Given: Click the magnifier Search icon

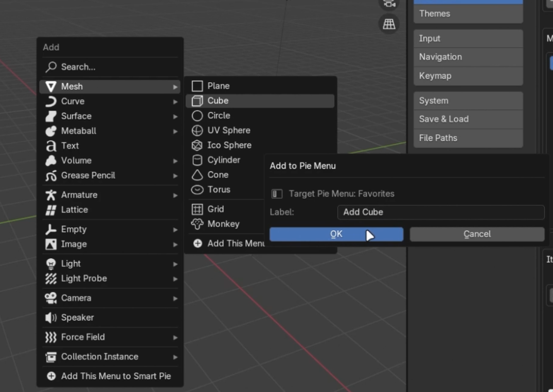Looking at the screenshot, I should tap(51, 67).
